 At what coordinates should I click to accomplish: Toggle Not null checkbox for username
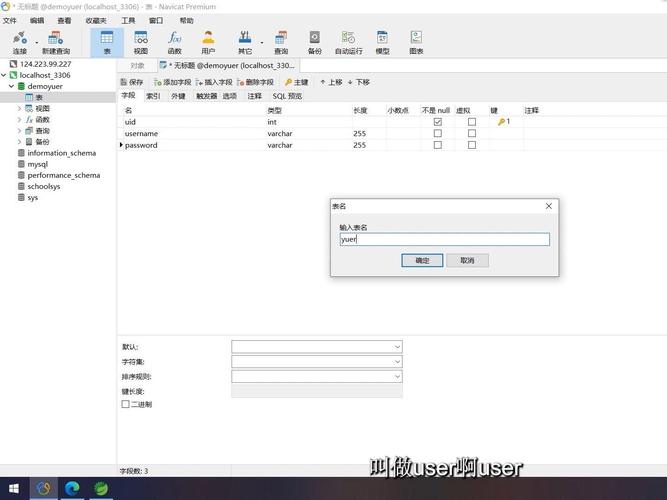point(437,133)
